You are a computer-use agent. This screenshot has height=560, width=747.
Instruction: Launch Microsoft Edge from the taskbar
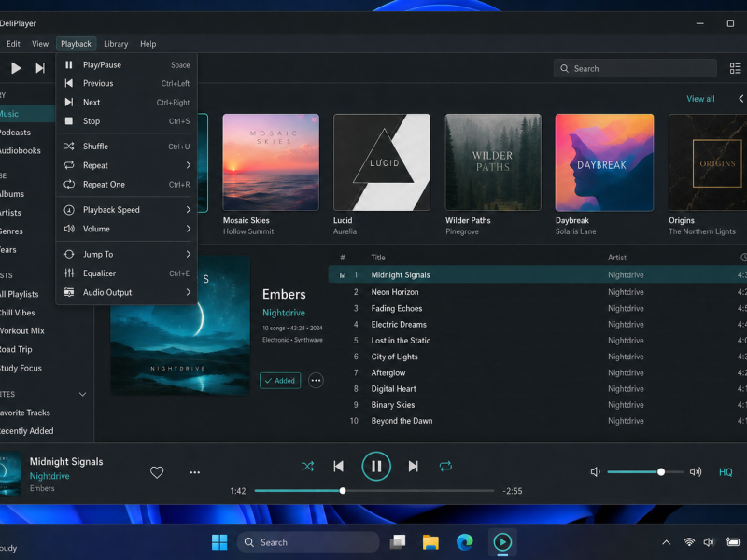pyautogui.click(x=464, y=542)
